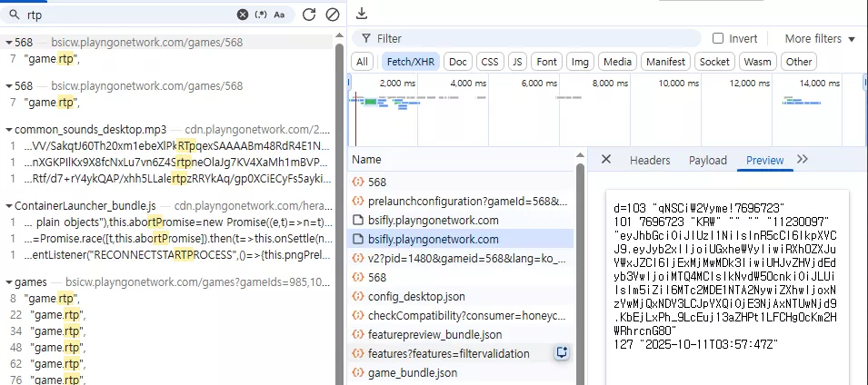Select the Manifest filter chip
This screenshot has height=385, width=868.
click(x=666, y=62)
